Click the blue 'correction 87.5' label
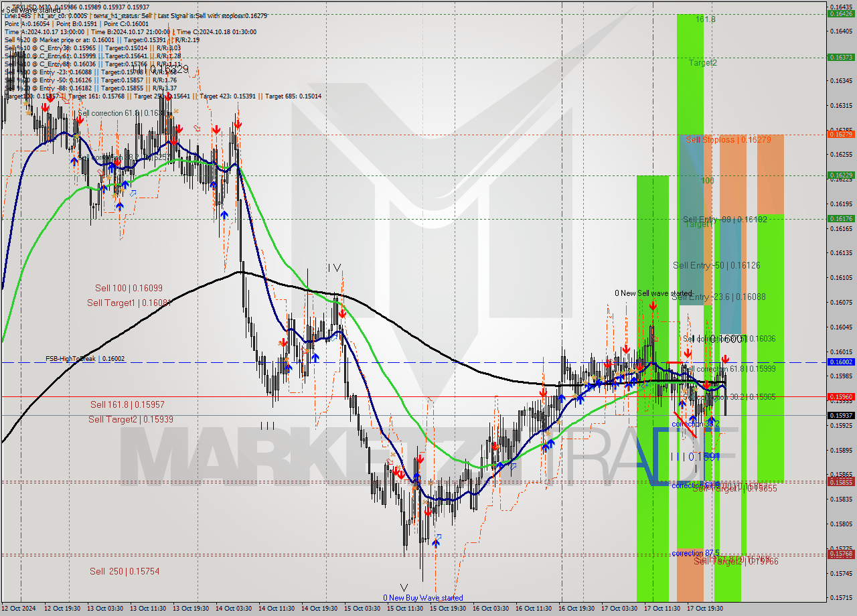This screenshot has width=857, height=616. pyautogui.click(x=696, y=553)
